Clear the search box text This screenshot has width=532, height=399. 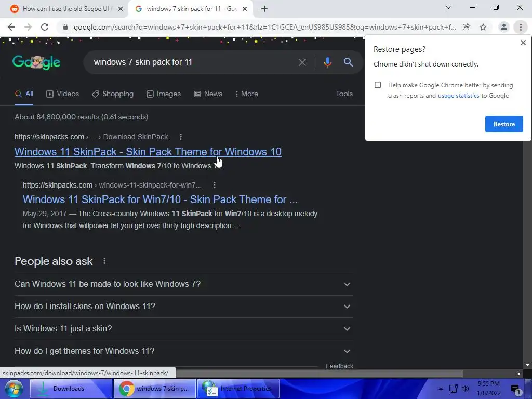click(x=302, y=62)
